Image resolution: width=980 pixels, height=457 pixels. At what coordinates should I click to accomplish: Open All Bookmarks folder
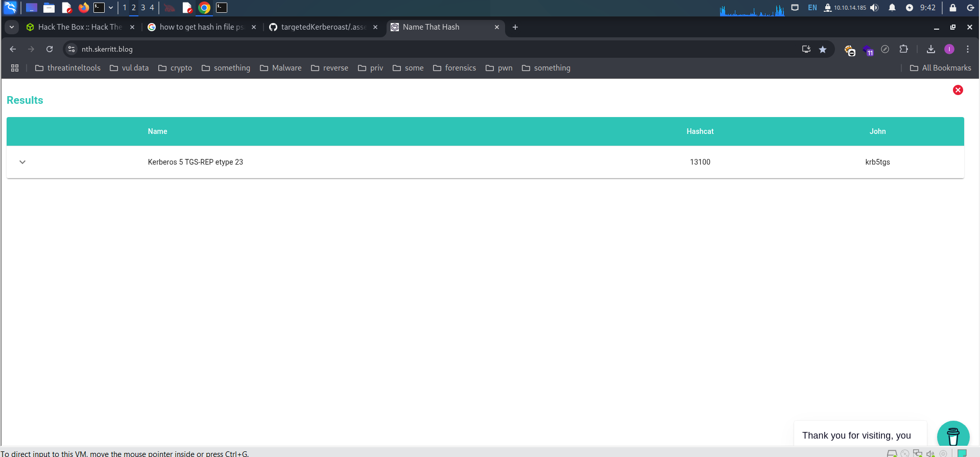pyautogui.click(x=940, y=68)
